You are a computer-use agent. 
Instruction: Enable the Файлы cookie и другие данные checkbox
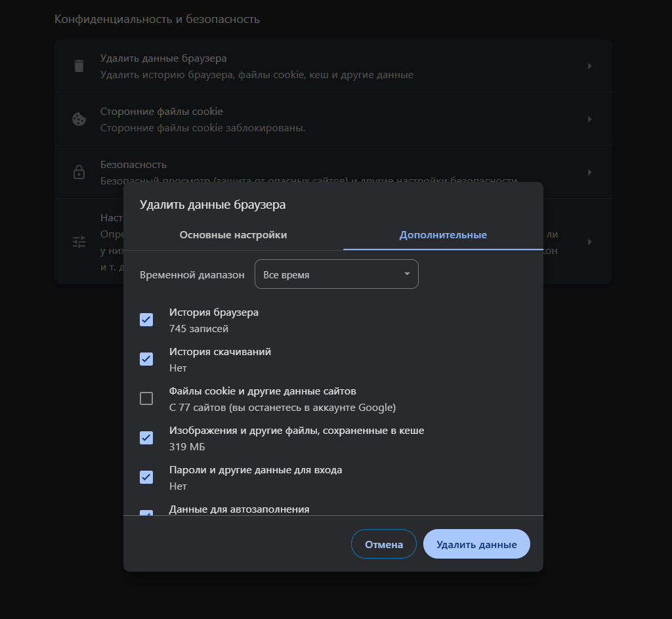tap(146, 398)
